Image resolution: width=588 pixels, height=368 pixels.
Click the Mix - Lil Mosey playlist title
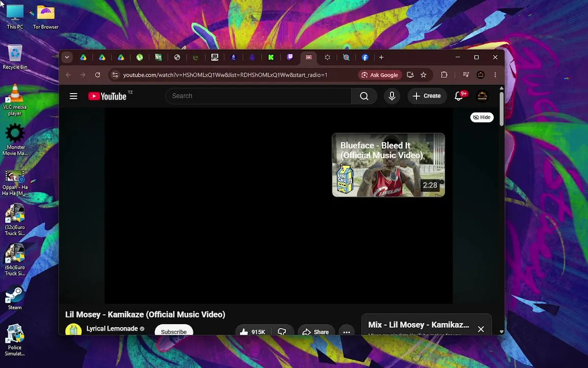click(419, 325)
